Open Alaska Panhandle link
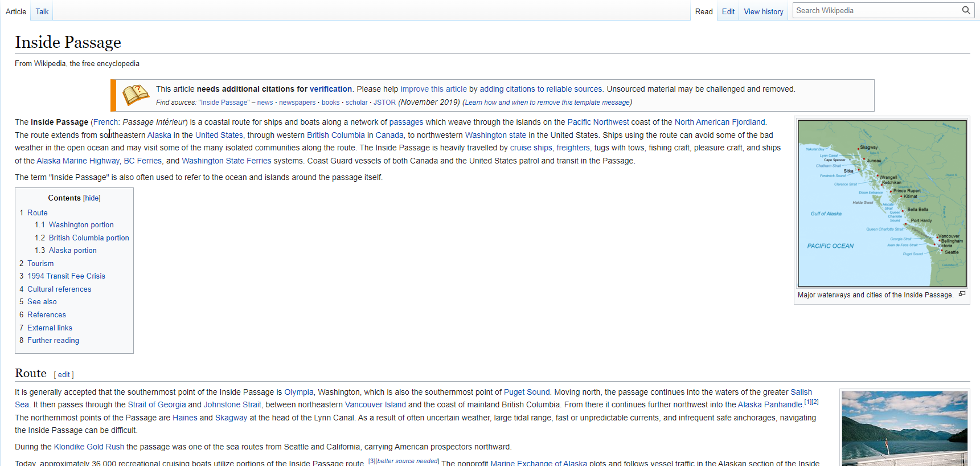The height and width of the screenshot is (466, 980). 770,404
